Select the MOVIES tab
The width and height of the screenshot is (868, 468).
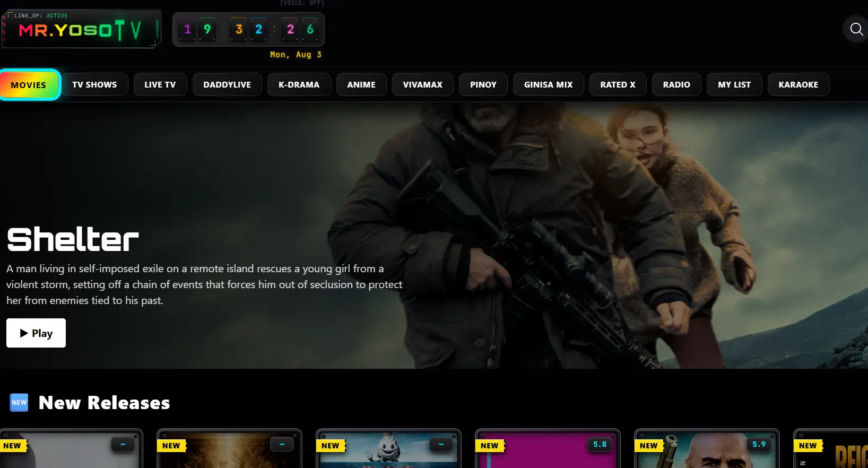[x=30, y=85]
